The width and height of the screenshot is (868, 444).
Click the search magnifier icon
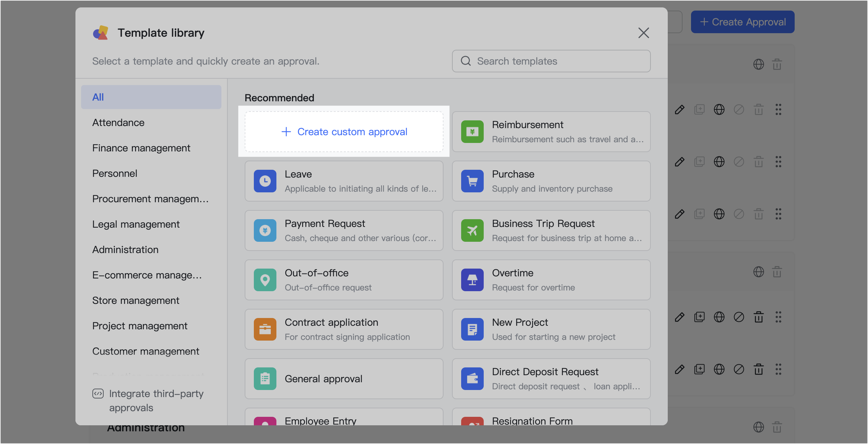(x=466, y=61)
